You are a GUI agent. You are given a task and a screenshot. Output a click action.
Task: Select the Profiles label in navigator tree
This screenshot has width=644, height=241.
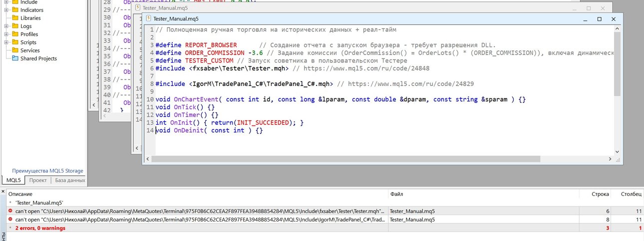pos(29,34)
